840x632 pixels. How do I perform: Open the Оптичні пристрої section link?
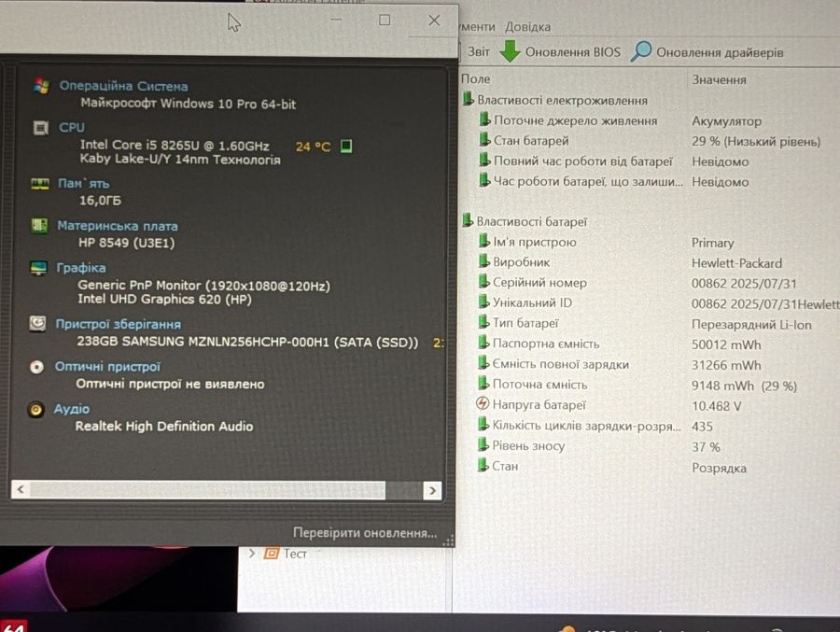107,367
